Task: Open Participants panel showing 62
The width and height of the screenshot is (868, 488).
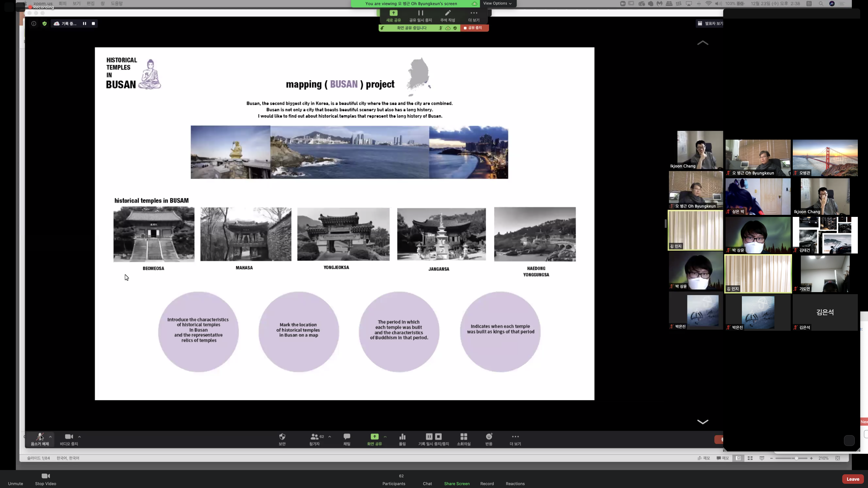Action: pyautogui.click(x=393, y=480)
